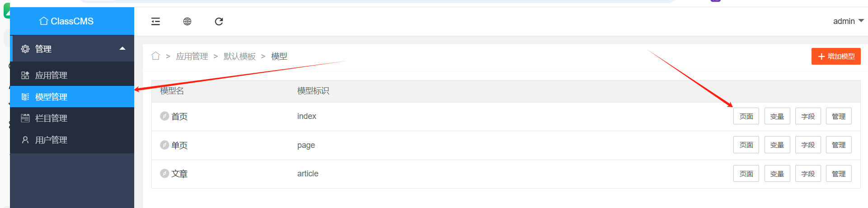This screenshot has height=208, width=868.
Task: Click the 增加模型 button
Action: (x=836, y=57)
